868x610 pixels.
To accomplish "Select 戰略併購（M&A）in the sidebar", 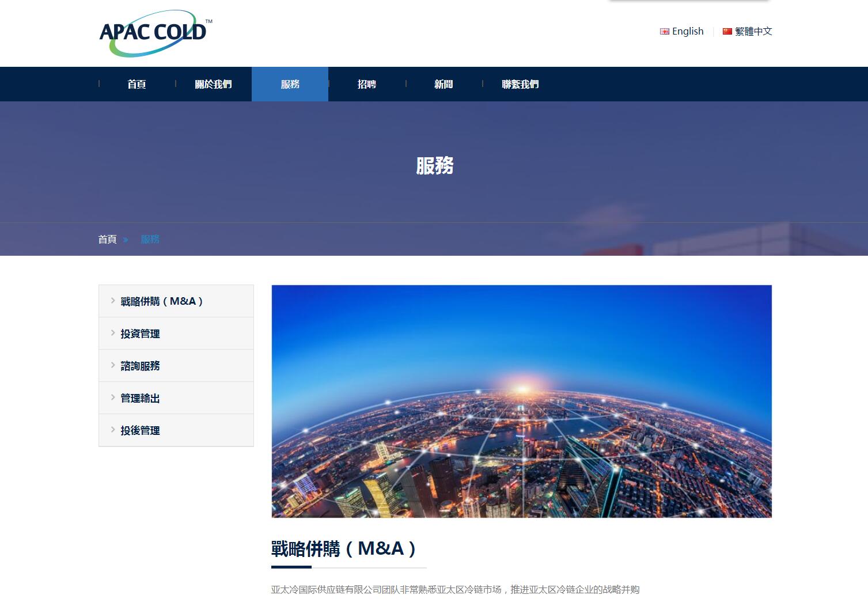I will coord(176,301).
